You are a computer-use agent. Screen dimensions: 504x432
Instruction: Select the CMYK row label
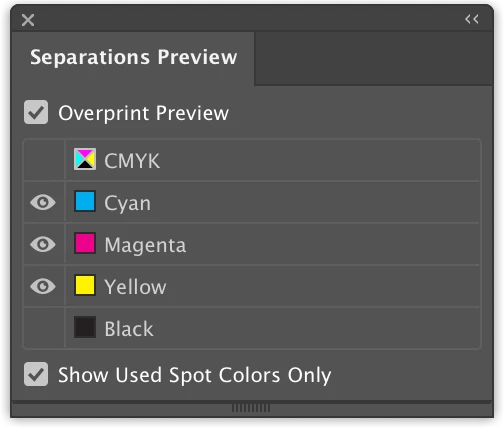[132, 161]
